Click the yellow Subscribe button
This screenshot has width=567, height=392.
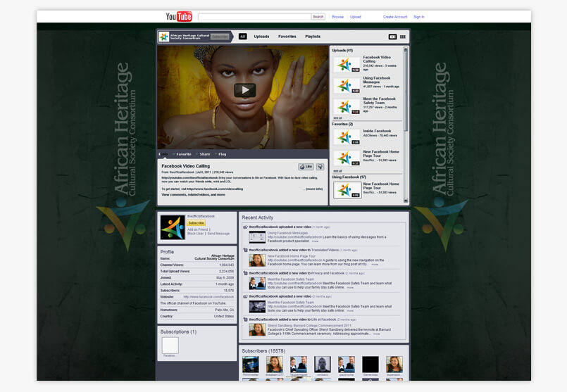(196, 223)
